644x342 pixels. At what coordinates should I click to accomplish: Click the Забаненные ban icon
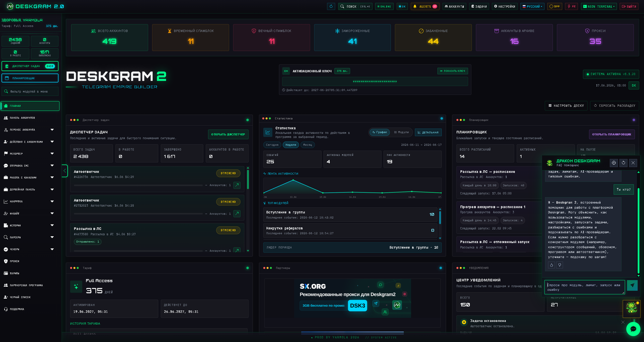[421, 31]
